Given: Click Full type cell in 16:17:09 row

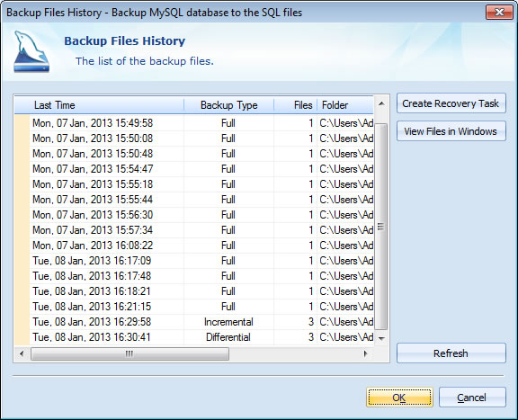Looking at the screenshot, I should 228,261.
